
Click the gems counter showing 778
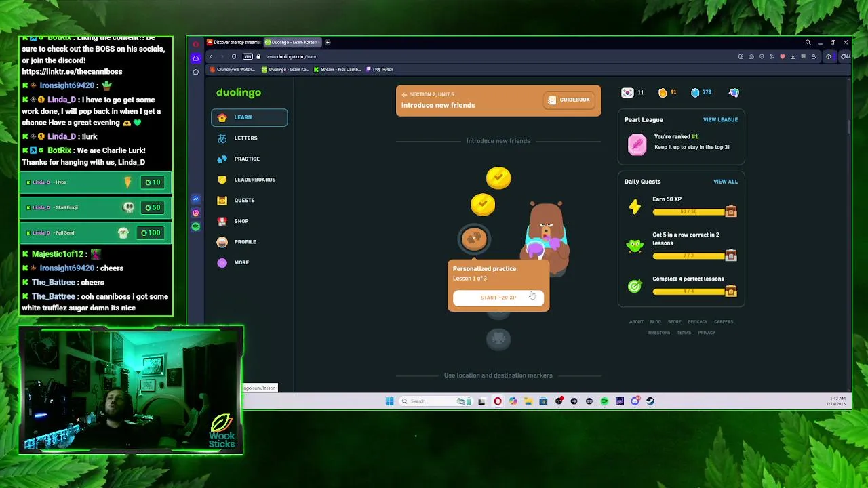701,92
